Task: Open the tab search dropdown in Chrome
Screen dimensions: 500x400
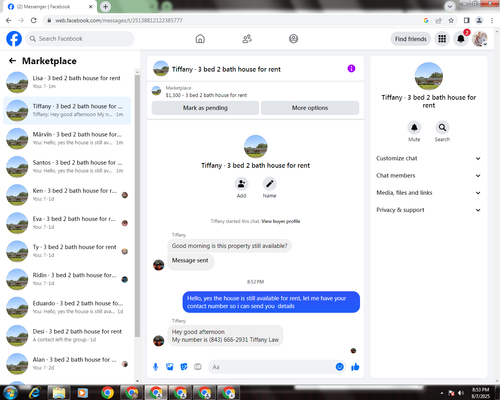Action: pyautogui.click(x=450, y=6)
